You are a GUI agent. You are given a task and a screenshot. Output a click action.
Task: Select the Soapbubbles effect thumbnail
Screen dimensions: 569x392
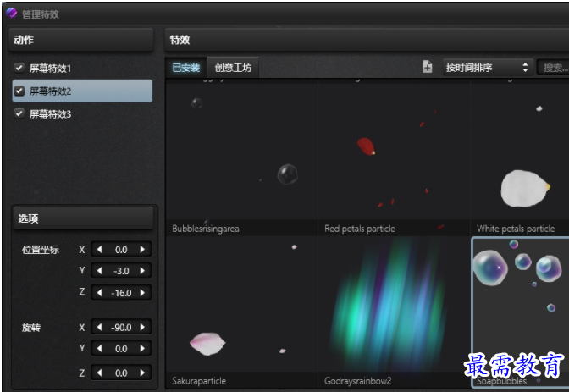pos(520,312)
